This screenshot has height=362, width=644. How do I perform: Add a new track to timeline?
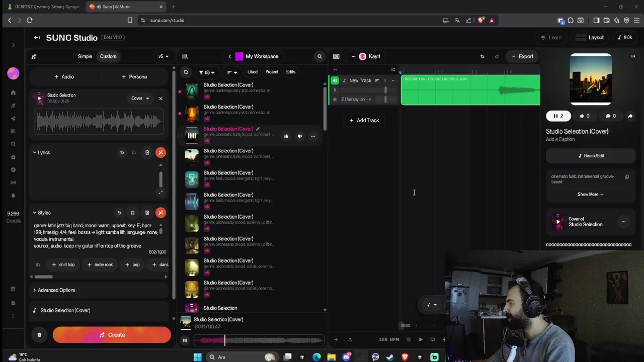pos(364,121)
